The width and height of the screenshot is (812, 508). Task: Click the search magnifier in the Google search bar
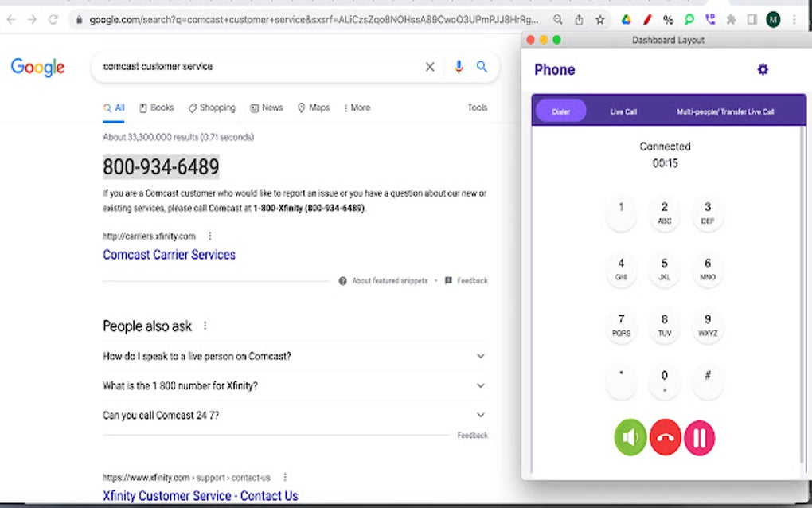tap(482, 67)
